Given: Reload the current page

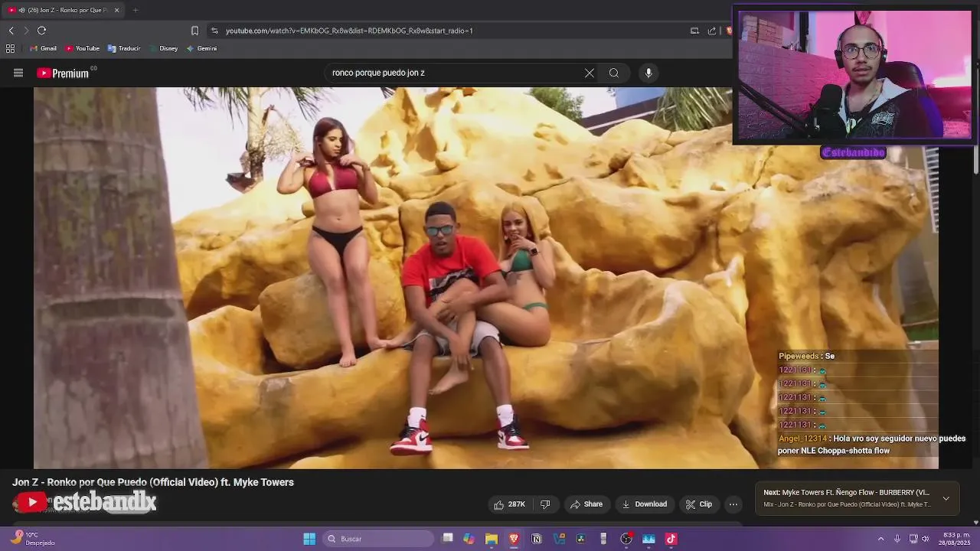Looking at the screenshot, I should (41, 31).
